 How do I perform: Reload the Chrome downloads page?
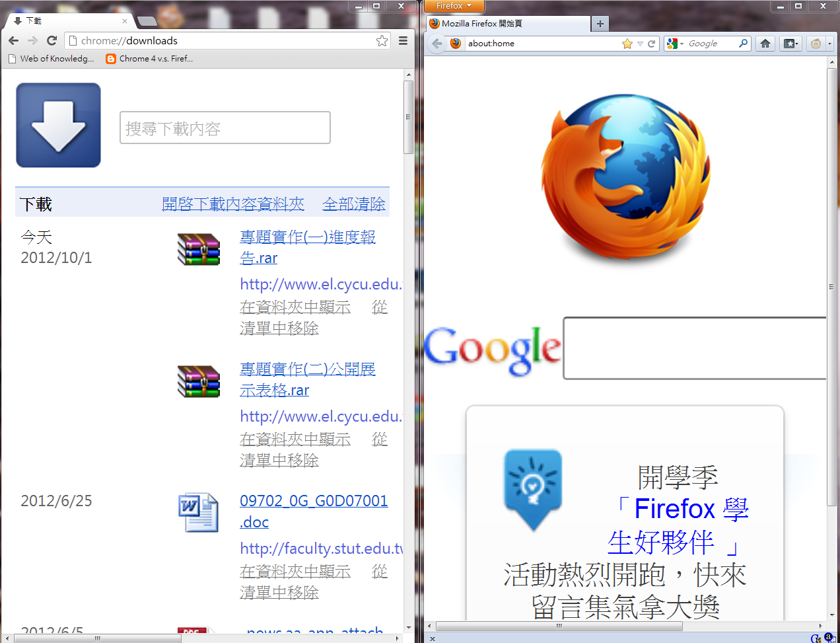(52, 41)
